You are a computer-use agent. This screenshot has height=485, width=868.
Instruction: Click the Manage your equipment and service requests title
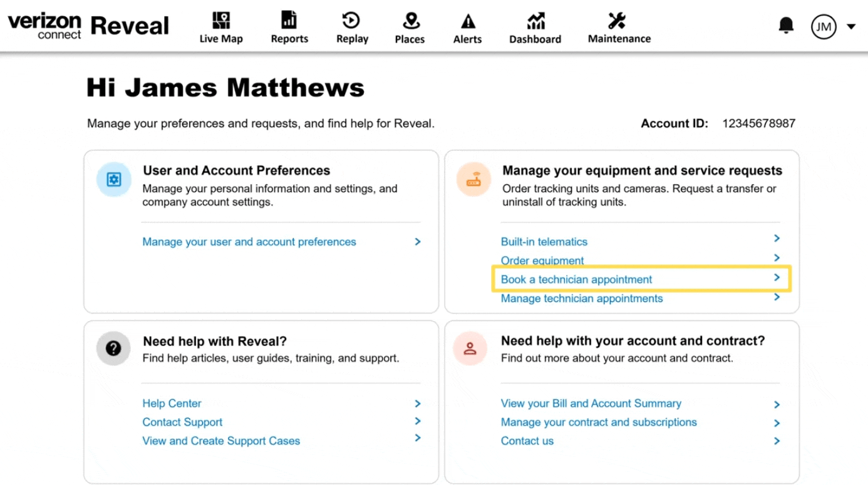[x=643, y=170]
